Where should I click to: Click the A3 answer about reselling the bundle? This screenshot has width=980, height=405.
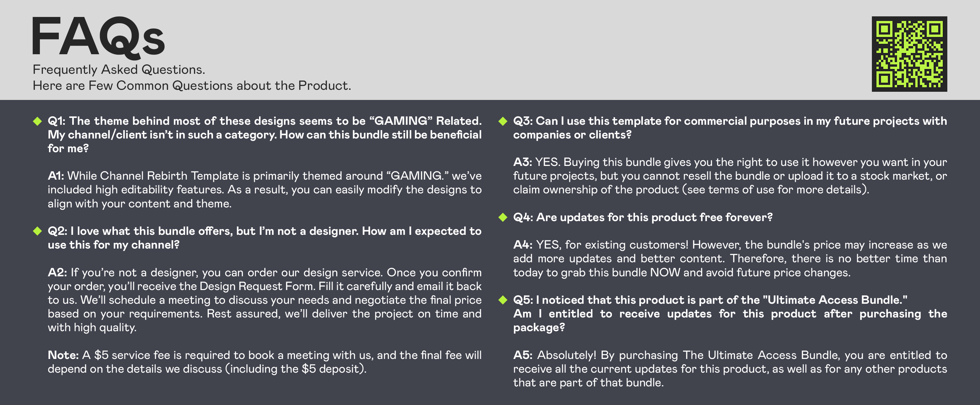click(730, 176)
